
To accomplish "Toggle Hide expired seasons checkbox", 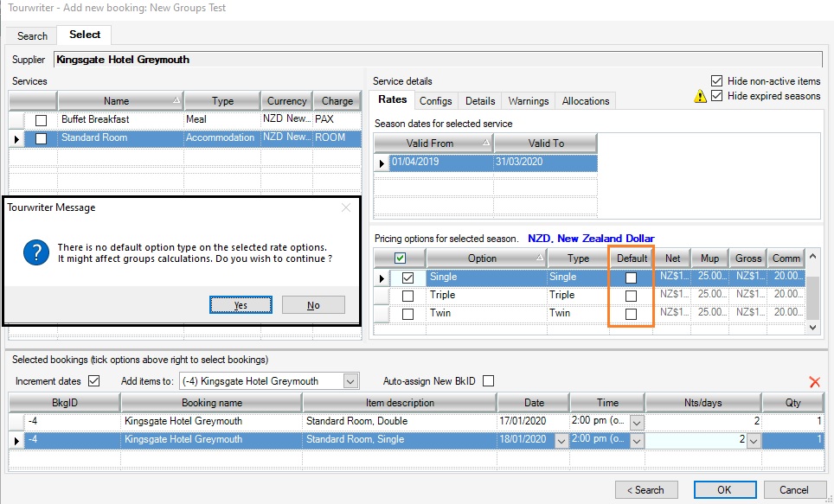I will point(716,96).
